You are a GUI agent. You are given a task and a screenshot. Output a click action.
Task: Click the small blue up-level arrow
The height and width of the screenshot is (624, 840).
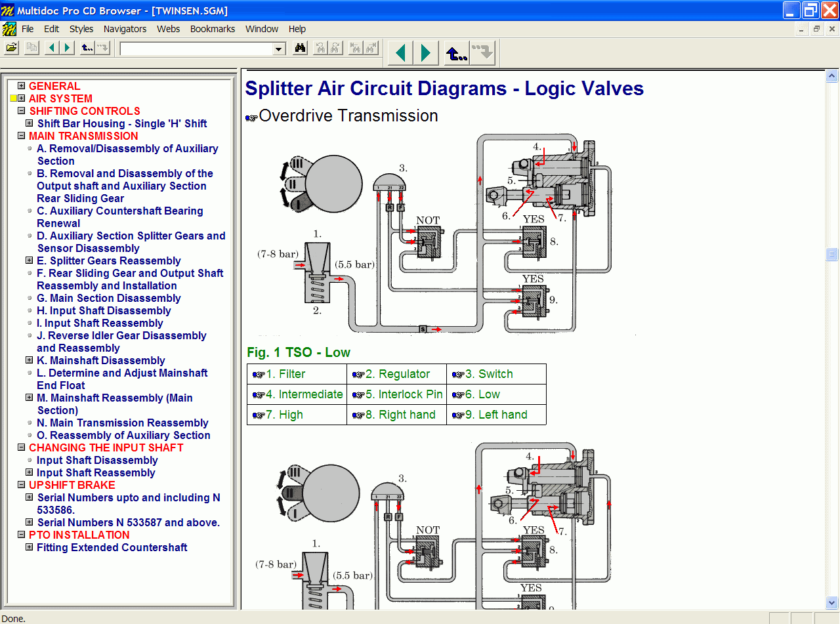click(87, 48)
